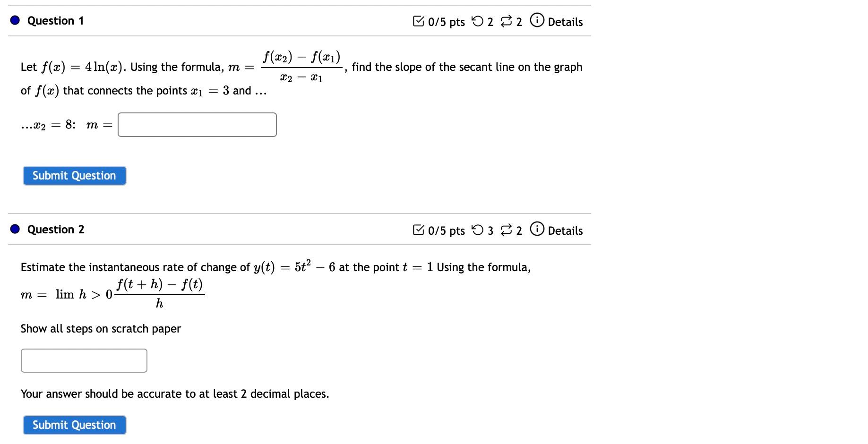Open Details for Question 1
Image resolution: width=868 pixels, height=444 pixels.
[x=565, y=21]
